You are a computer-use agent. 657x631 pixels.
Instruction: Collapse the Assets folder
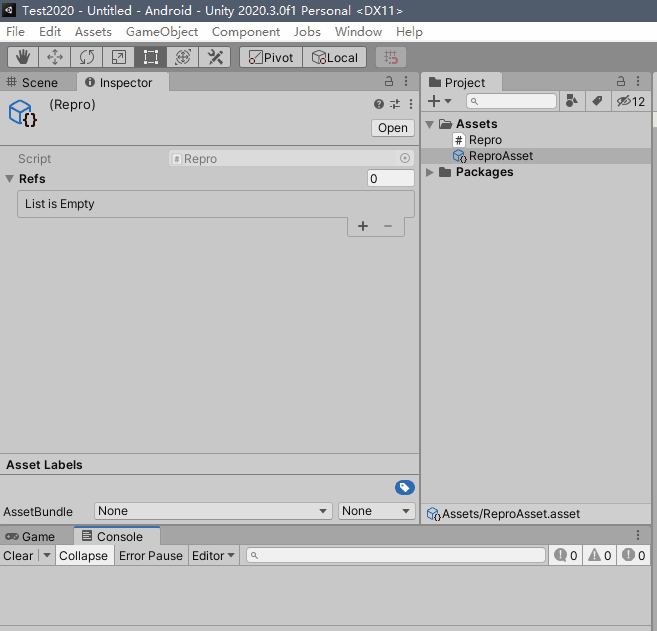(429, 124)
